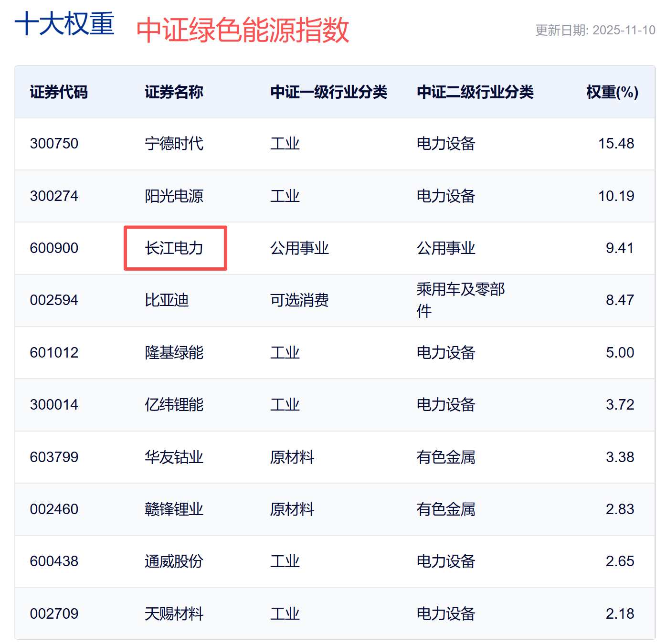
Task: Select the 阳光电源 stock name
Action: (x=174, y=196)
